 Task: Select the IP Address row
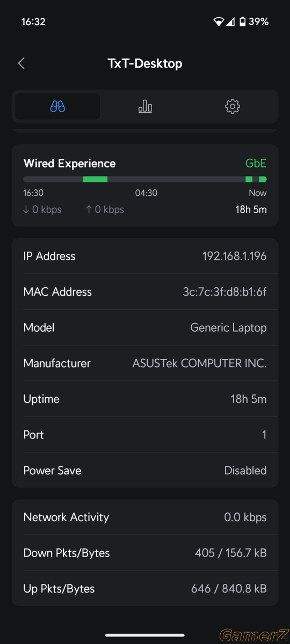tap(145, 256)
